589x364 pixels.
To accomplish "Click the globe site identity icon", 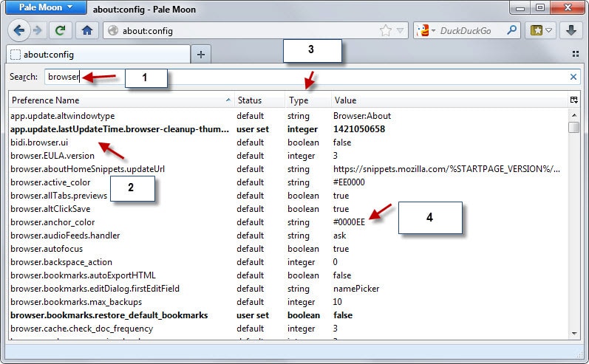I will pos(112,30).
